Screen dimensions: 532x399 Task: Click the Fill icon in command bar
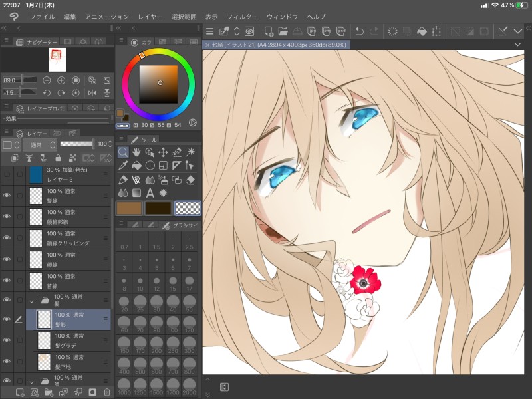point(422,31)
